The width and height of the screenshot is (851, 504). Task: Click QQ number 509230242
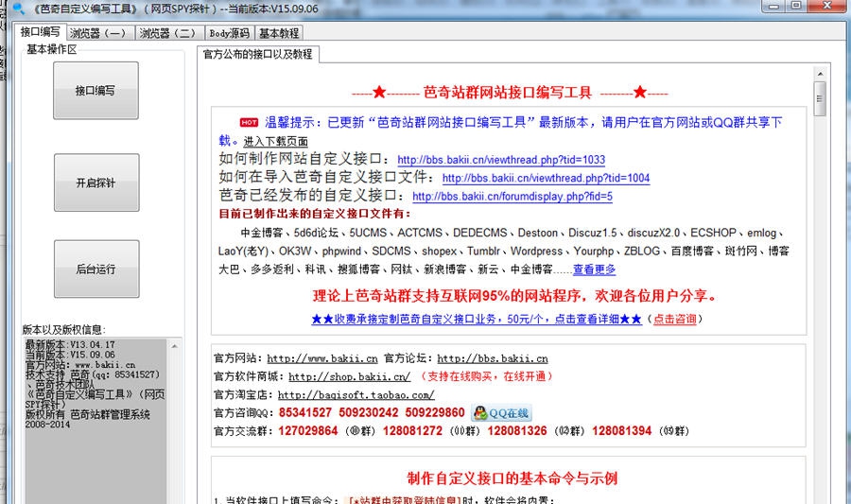(369, 413)
